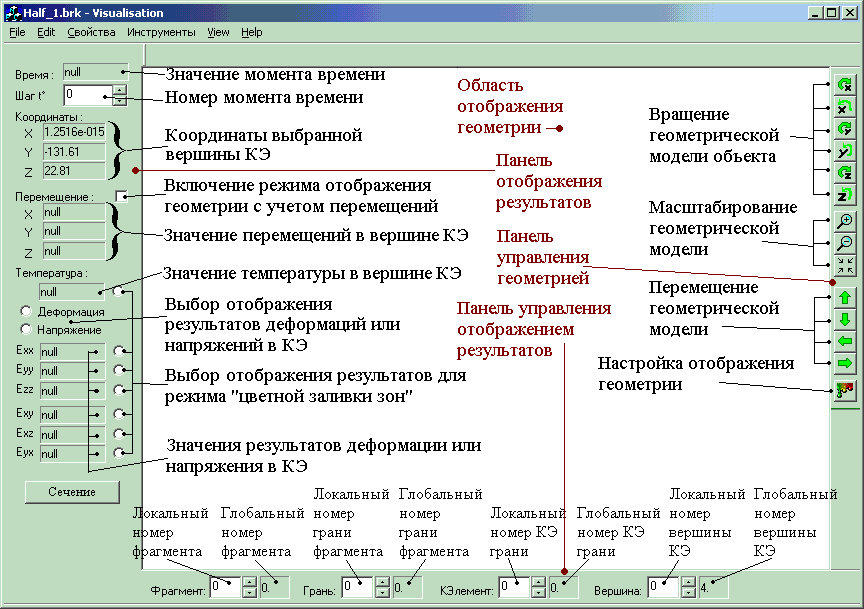Enable the Перемещение displacement checkbox
The height and width of the screenshot is (609, 864).
(x=121, y=196)
